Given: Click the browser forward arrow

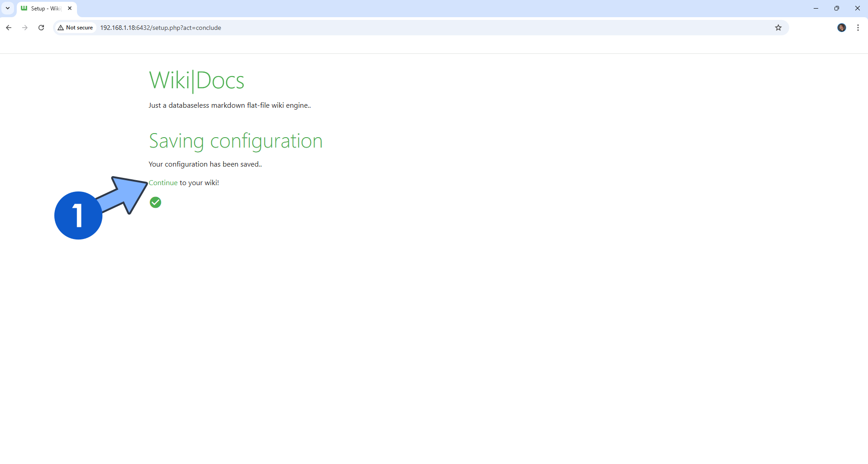Looking at the screenshot, I should (x=25, y=28).
